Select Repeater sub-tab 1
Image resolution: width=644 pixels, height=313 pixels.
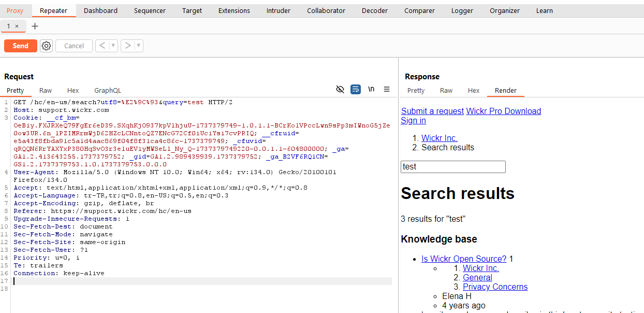click(8, 26)
